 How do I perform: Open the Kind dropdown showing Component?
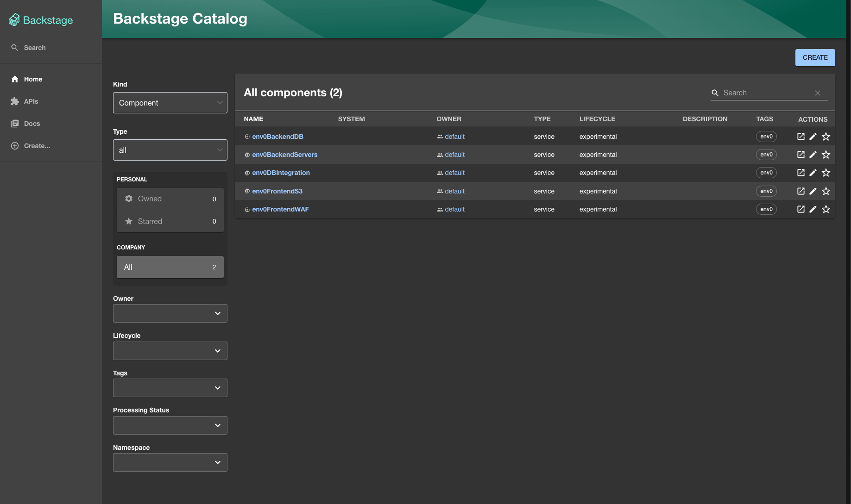pos(170,103)
